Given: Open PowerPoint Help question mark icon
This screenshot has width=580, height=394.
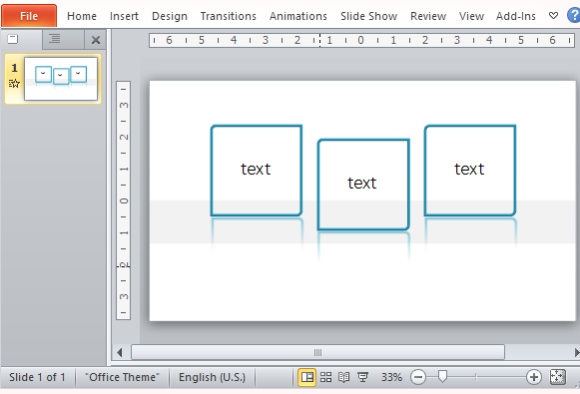Looking at the screenshot, I should coord(574,16).
